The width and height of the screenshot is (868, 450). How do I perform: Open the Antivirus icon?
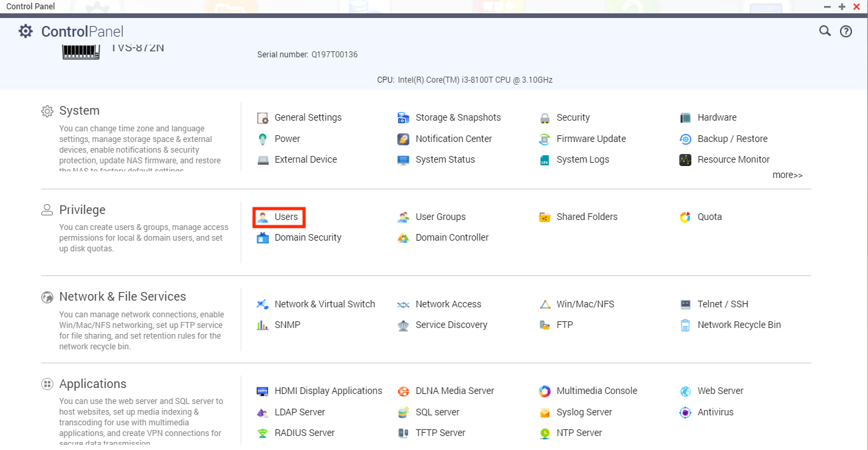(685, 413)
